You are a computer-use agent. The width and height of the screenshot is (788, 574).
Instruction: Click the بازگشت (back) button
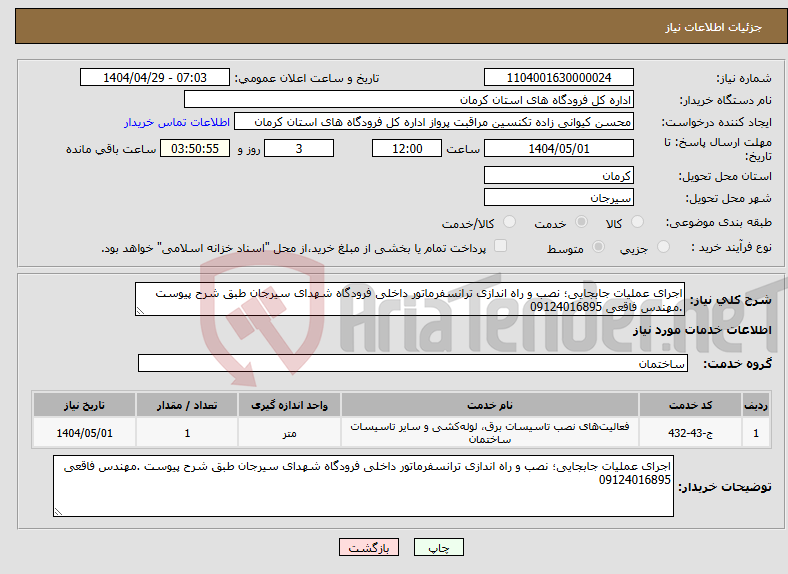(x=369, y=547)
